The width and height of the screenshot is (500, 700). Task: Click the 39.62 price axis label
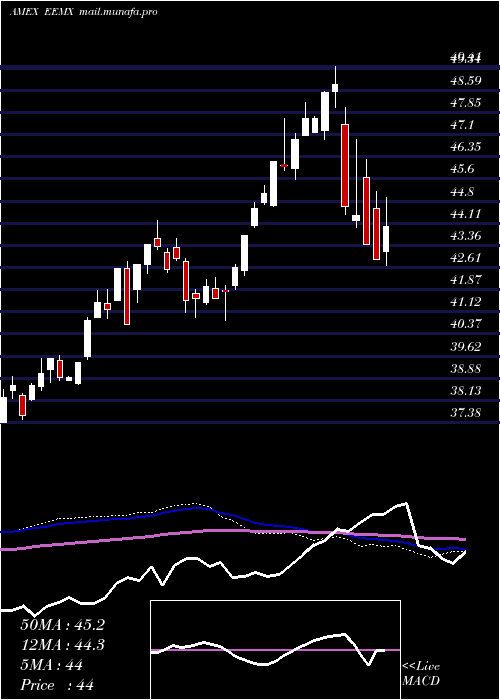pyautogui.click(x=466, y=346)
